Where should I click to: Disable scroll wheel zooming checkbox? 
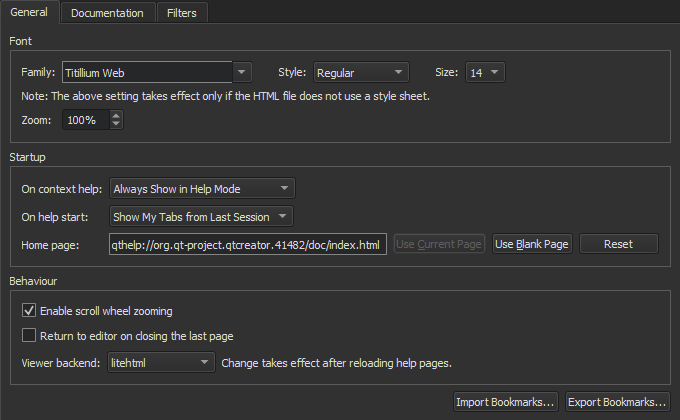tap(29, 311)
